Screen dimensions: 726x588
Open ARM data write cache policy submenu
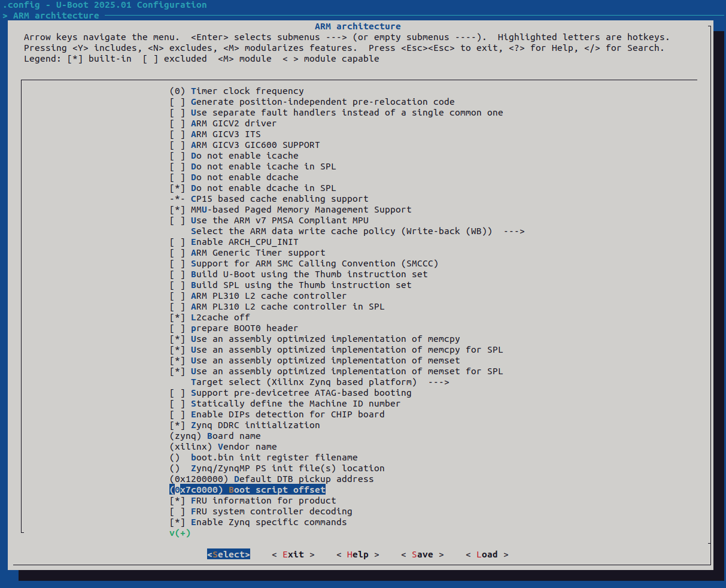pos(357,231)
